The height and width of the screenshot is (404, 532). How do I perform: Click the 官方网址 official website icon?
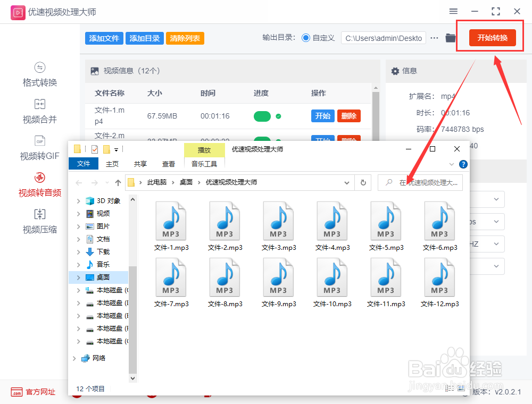click(x=16, y=392)
